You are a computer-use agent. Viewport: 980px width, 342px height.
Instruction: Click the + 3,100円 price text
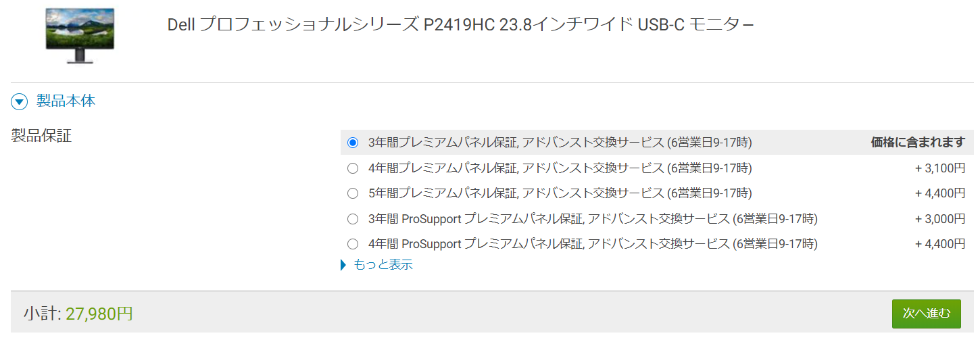click(x=940, y=168)
